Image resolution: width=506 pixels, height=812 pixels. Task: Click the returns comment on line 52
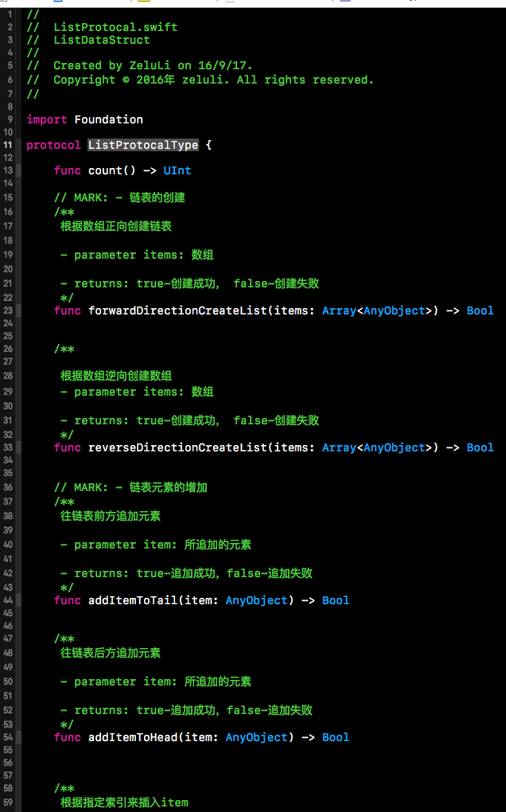(186, 710)
